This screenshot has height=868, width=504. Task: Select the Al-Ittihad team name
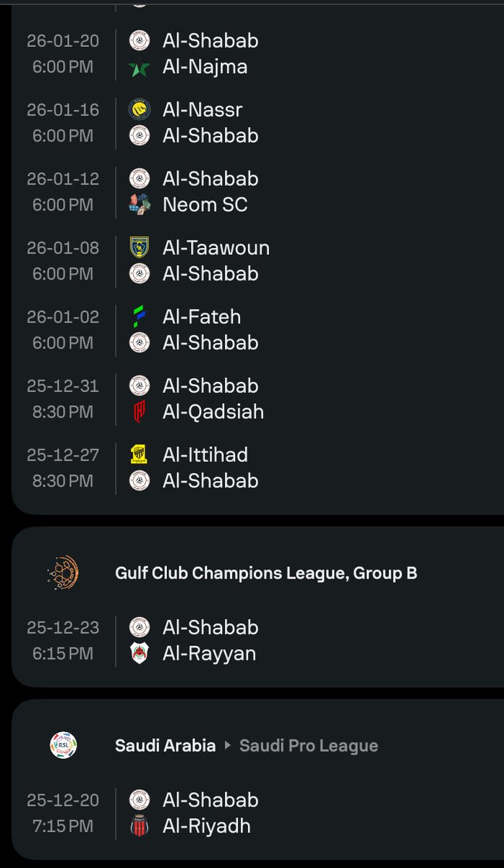click(205, 455)
